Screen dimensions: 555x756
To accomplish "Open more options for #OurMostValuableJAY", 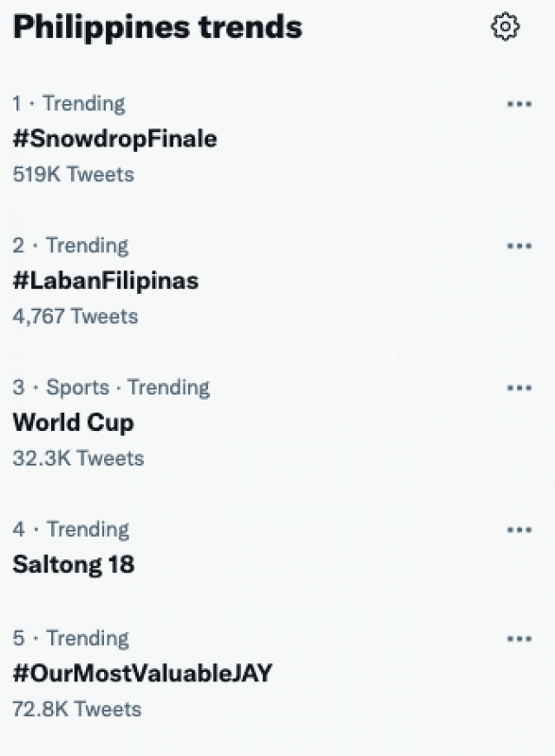I will coord(519,639).
